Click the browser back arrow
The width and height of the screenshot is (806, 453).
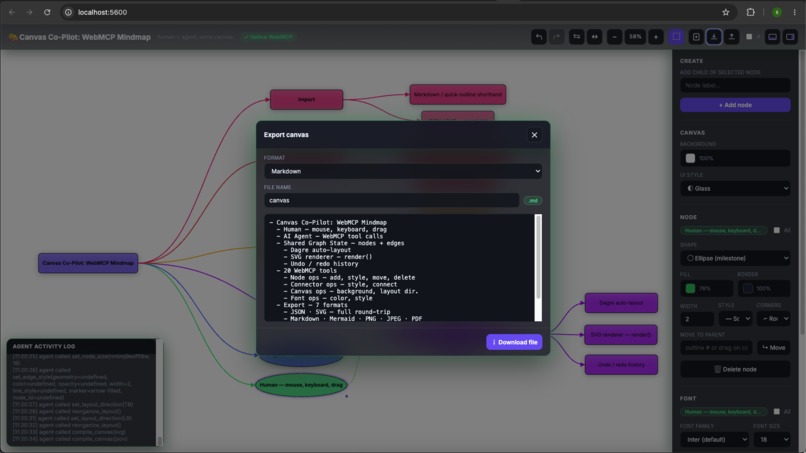[x=12, y=12]
